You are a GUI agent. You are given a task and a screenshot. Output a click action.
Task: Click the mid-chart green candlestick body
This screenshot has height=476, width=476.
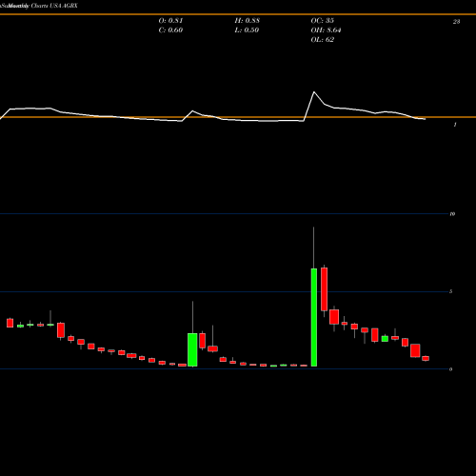[192, 349]
